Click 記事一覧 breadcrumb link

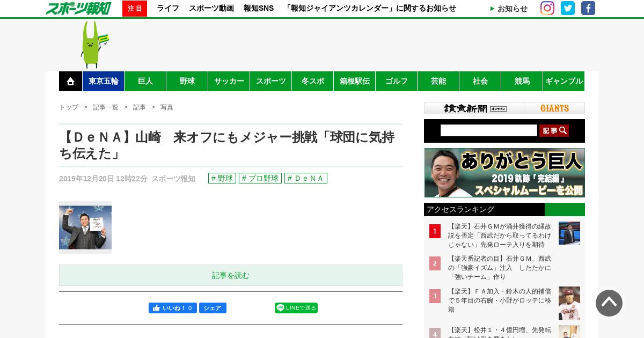(x=106, y=107)
